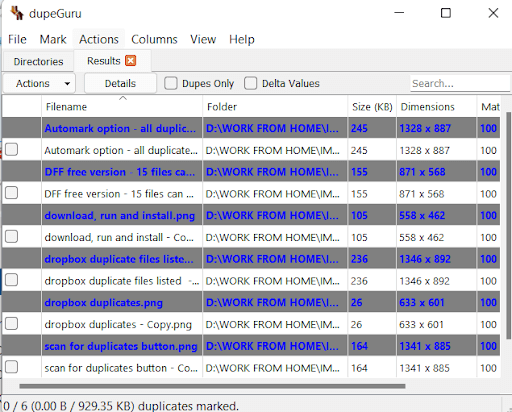Sort by the Dimensions column header
This screenshot has height=412, width=512.
(437, 107)
